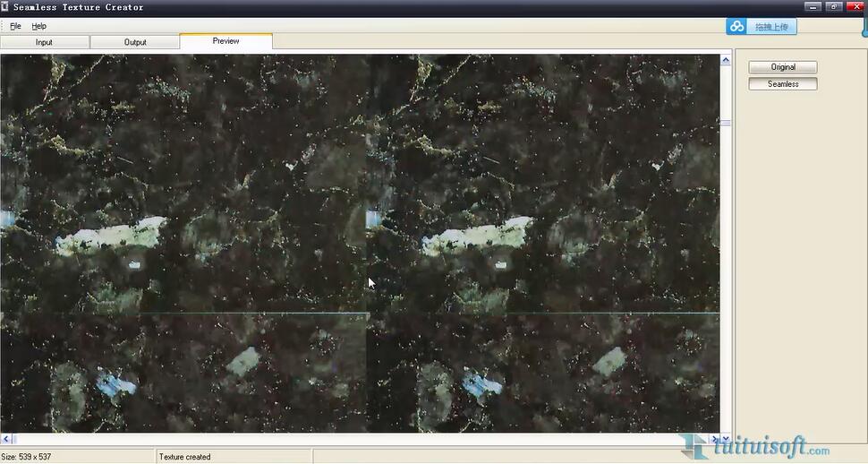Restore down the application window
This screenshot has height=464, width=868.
[x=834, y=6]
